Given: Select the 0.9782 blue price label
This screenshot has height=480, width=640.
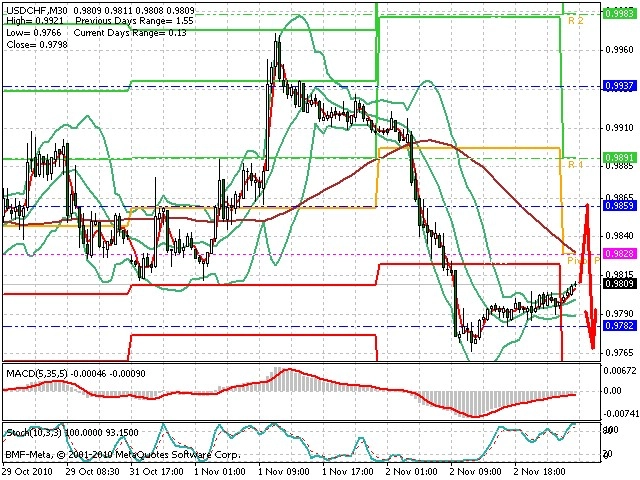Looking at the screenshot, I should click(x=619, y=325).
